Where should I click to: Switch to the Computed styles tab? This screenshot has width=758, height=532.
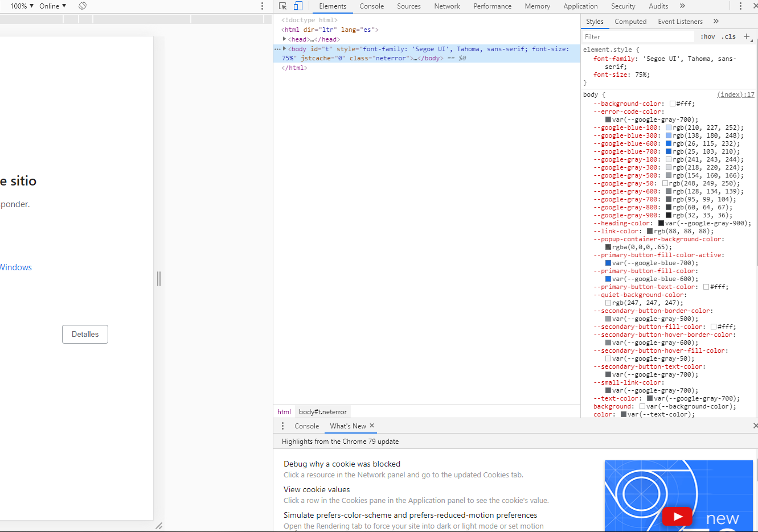(630, 22)
